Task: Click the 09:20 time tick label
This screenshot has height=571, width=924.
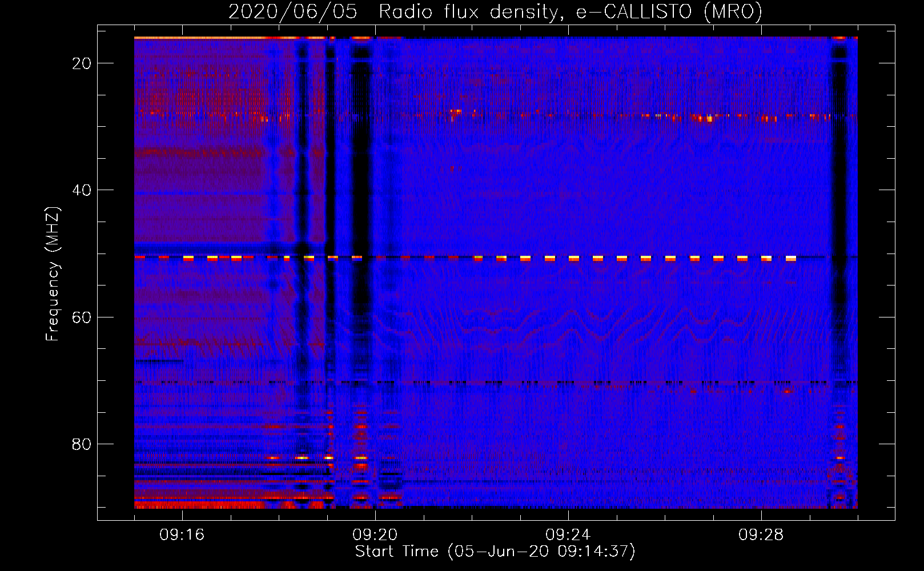Action: (x=375, y=535)
